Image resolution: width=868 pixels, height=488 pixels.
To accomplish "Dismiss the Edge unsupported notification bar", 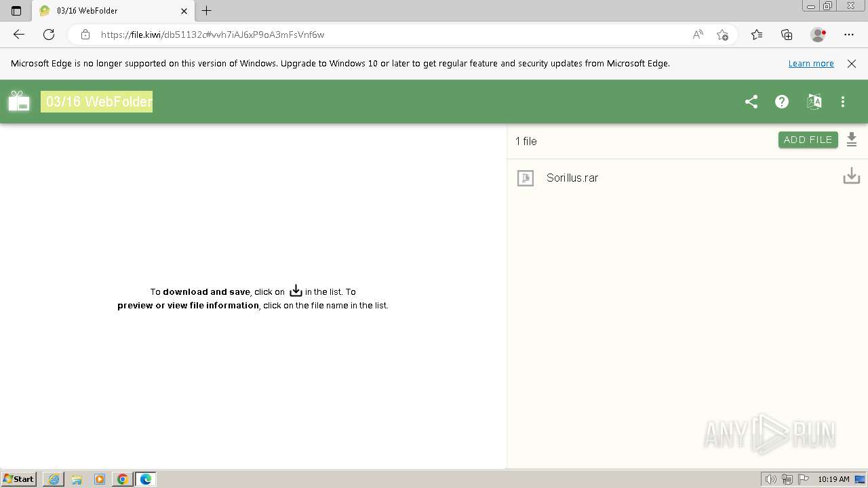I will click(852, 64).
